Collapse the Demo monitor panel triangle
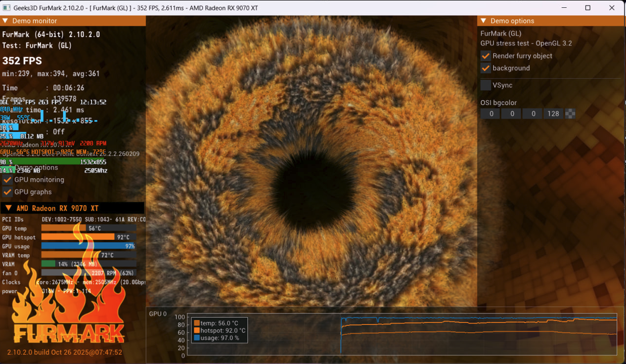The image size is (626, 364). pos(5,21)
